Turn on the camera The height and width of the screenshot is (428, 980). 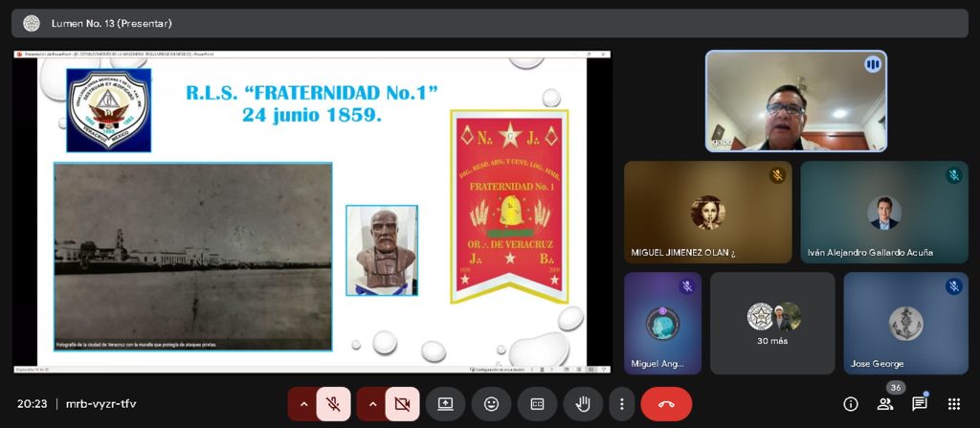(402, 404)
